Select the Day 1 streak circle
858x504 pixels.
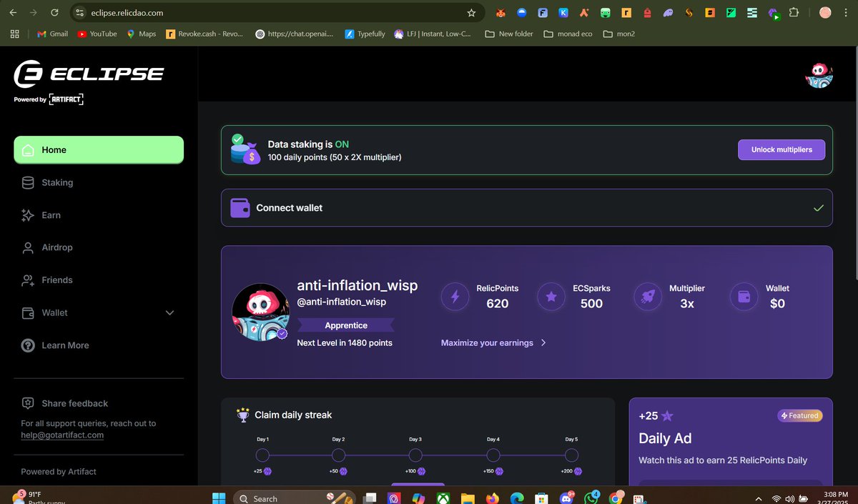[262, 455]
